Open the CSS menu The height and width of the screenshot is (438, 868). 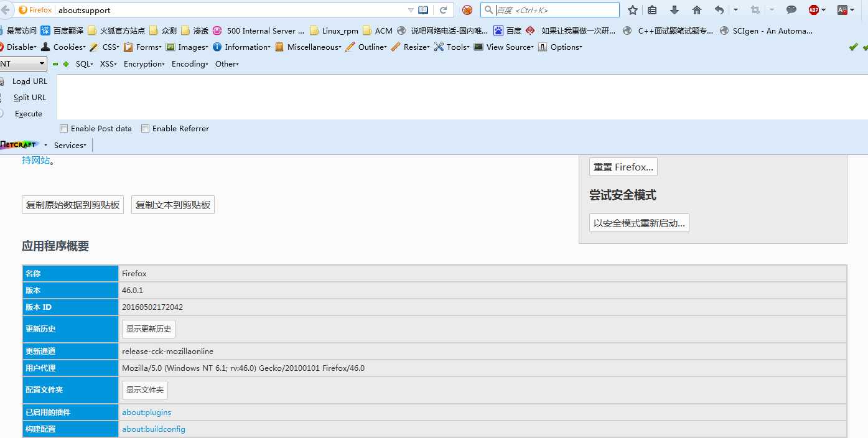tap(105, 47)
